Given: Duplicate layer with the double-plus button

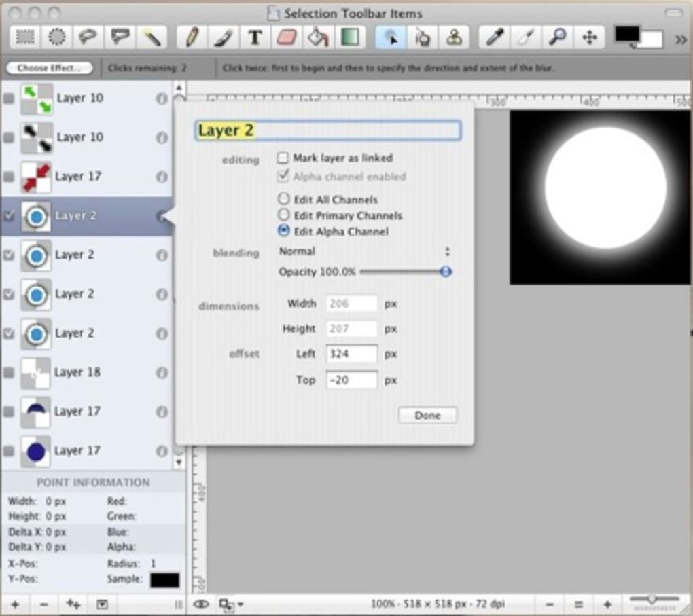Looking at the screenshot, I should [x=73, y=604].
